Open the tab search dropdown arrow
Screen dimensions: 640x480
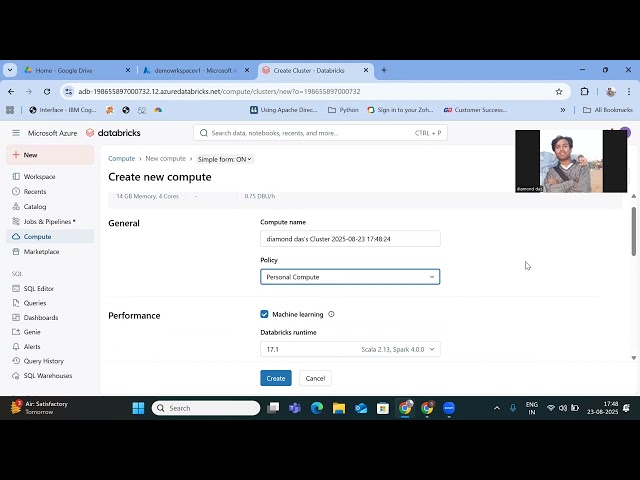10,70
